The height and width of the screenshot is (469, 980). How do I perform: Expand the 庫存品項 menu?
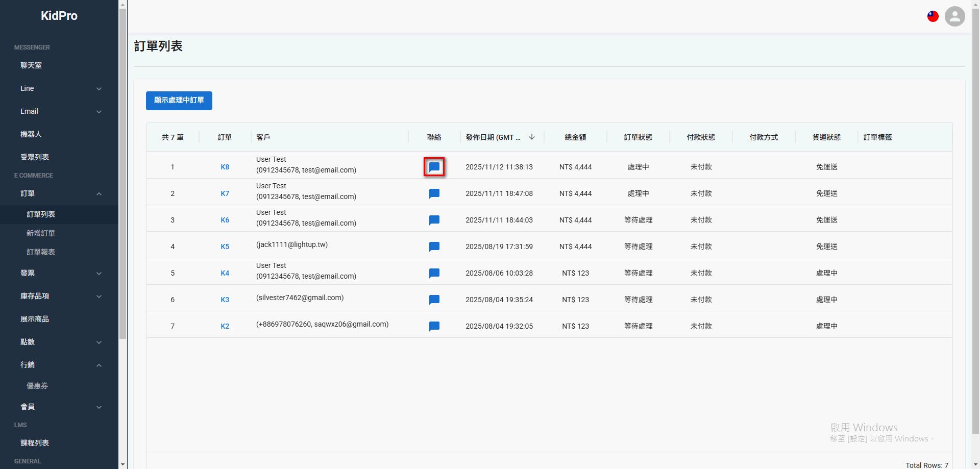[99, 297]
